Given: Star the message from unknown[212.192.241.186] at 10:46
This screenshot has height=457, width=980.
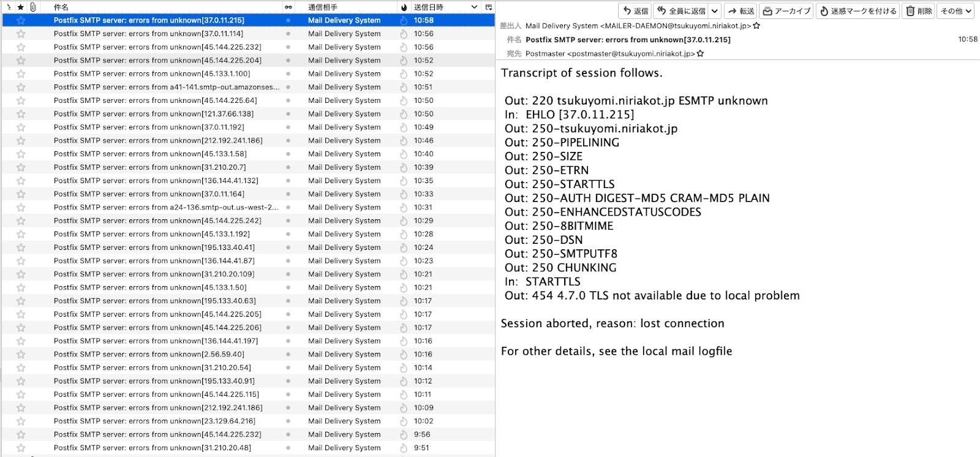Looking at the screenshot, I should click(21, 141).
